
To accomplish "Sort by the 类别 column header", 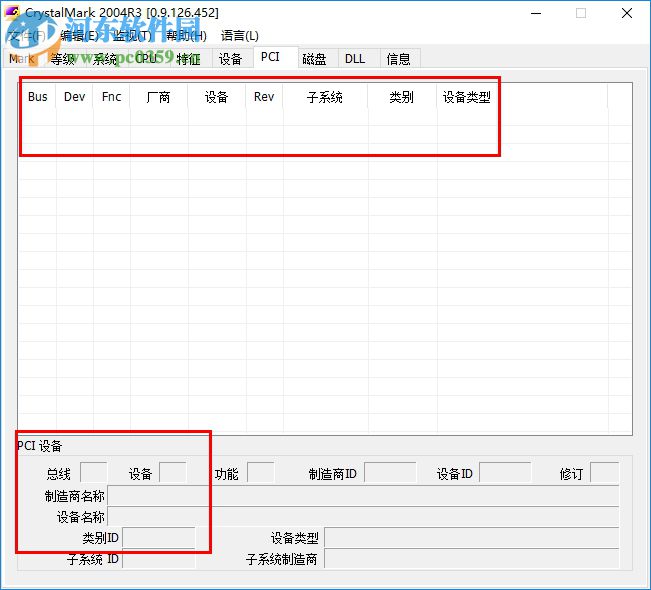I will [x=402, y=97].
